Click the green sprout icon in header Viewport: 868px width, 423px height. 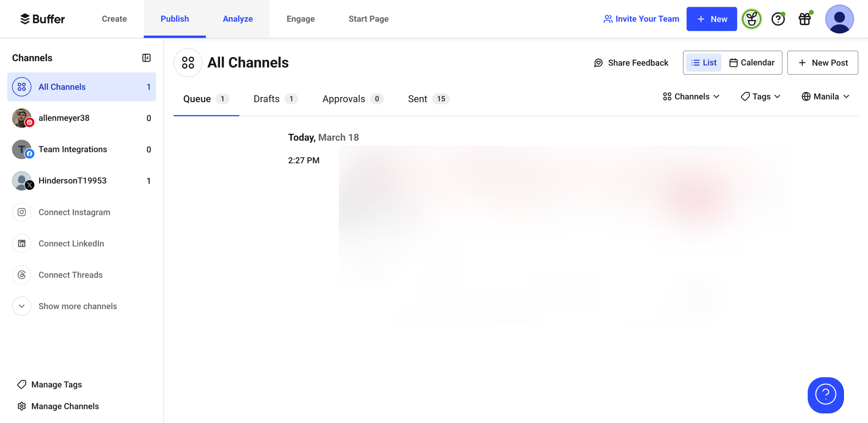point(751,19)
